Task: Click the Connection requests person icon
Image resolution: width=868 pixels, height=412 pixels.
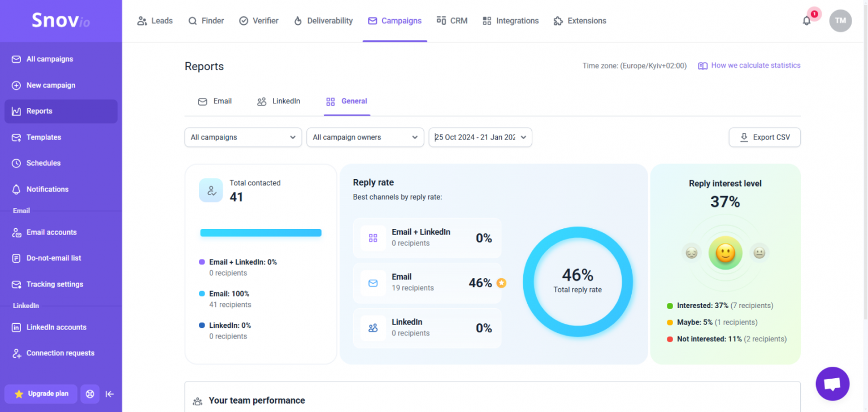Action: [x=16, y=353]
